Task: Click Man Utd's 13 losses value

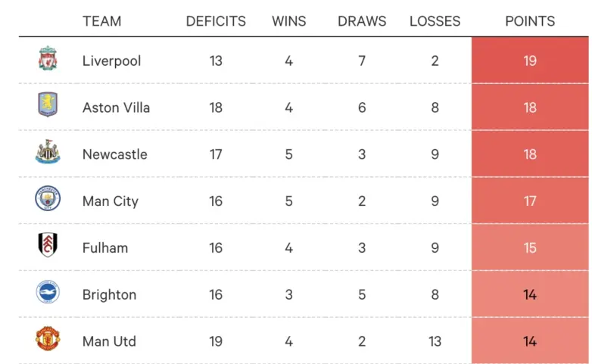Action: (x=435, y=341)
